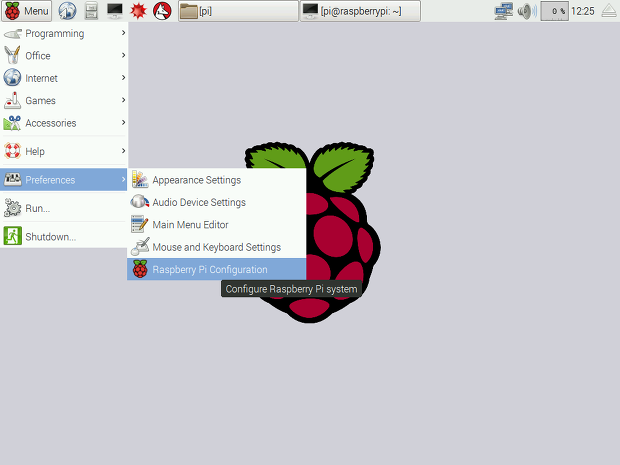Launch the terminal monitor icon in taskbar
The height and width of the screenshot is (465, 620).
115,11
